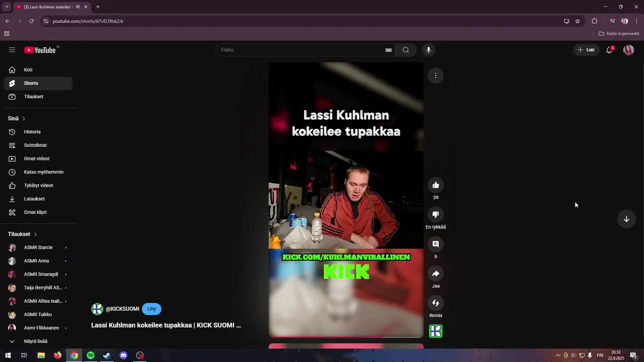Open the @KICKSUOMI channel name
The image size is (644, 362).
(x=122, y=309)
